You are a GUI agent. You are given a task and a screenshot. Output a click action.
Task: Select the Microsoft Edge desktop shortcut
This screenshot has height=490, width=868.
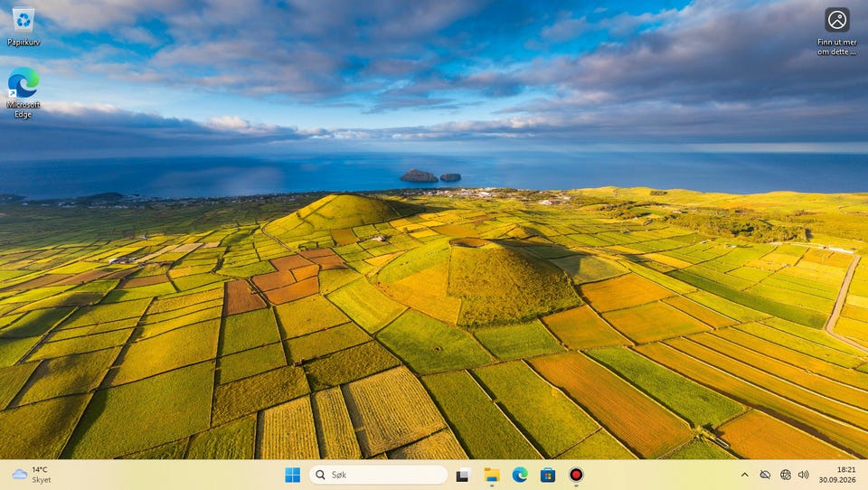point(24,92)
